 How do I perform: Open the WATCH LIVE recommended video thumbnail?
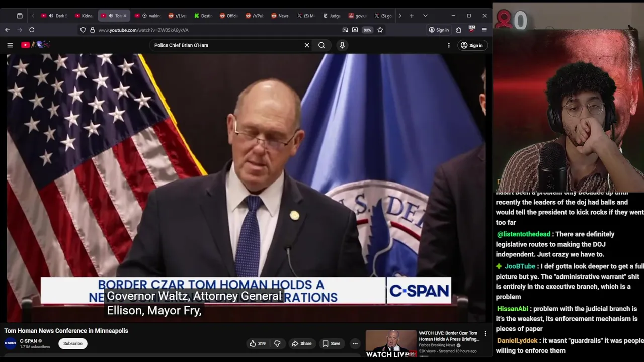point(391,344)
